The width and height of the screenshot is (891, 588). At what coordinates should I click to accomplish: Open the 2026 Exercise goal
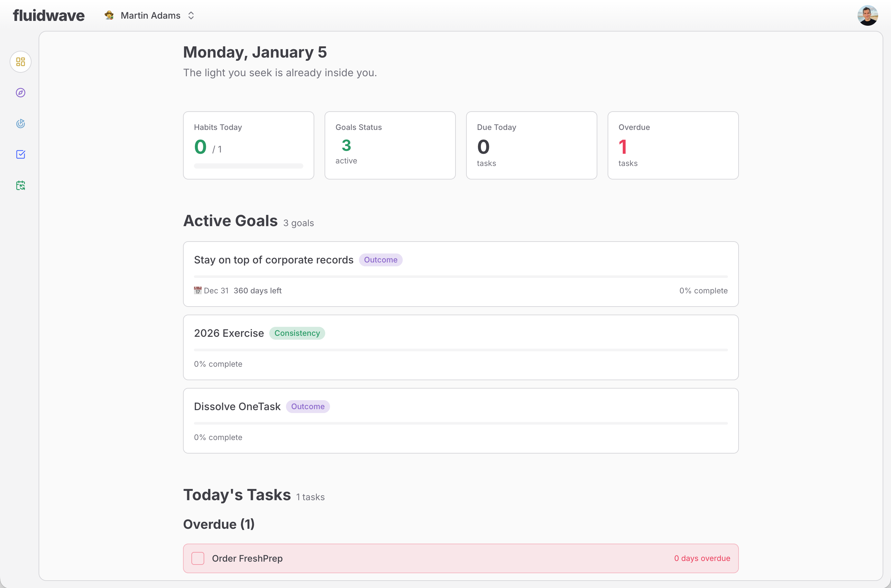[x=229, y=333]
